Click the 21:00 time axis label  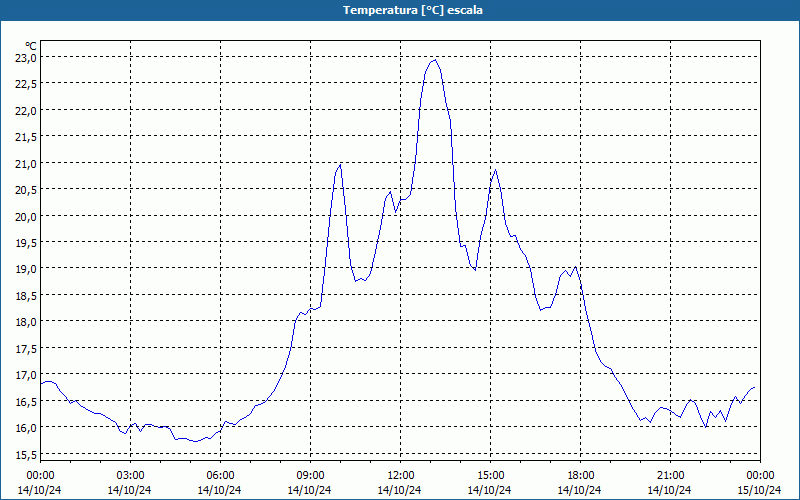click(670, 476)
